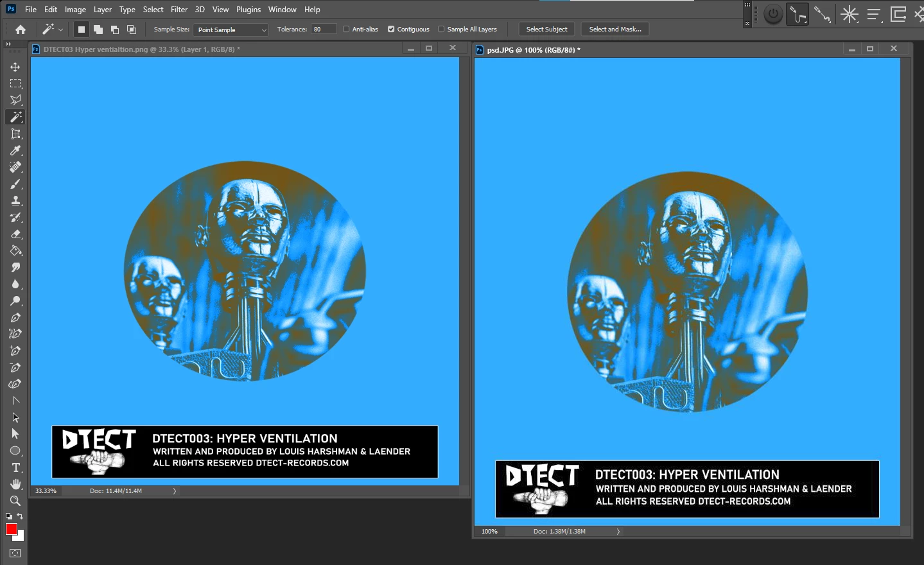Image resolution: width=924 pixels, height=565 pixels.
Task: Click the red foreground color swatch
Action: click(x=11, y=529)
